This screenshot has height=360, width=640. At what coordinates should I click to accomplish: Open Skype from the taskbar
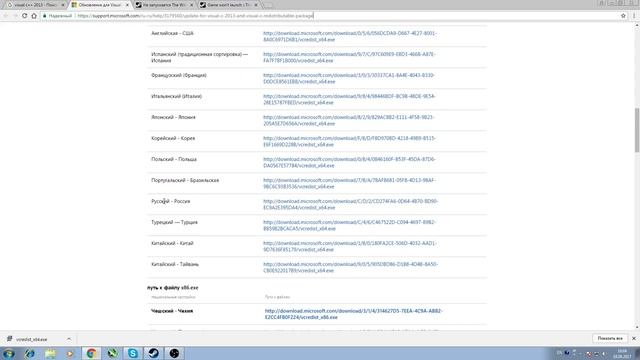133,353
